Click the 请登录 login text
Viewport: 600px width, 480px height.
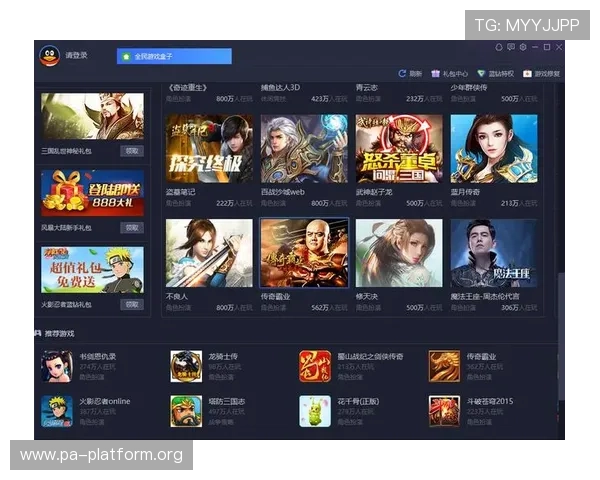coord(76,55)
